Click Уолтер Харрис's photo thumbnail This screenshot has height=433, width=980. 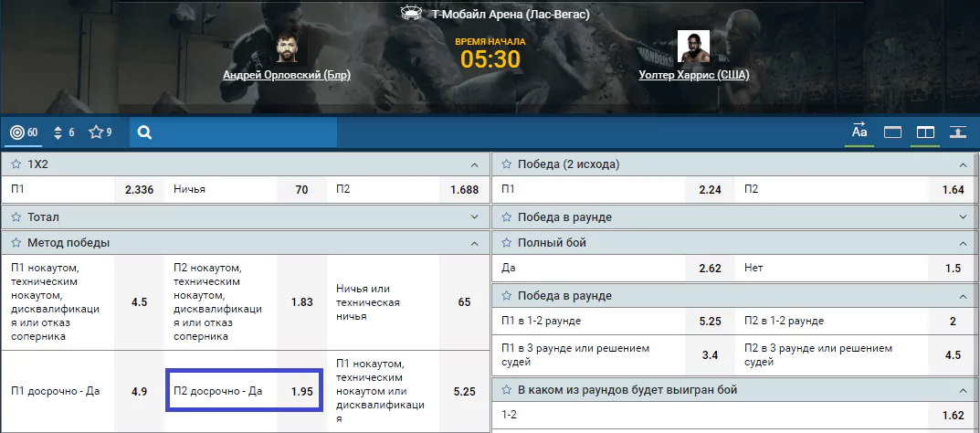point(694,47)
